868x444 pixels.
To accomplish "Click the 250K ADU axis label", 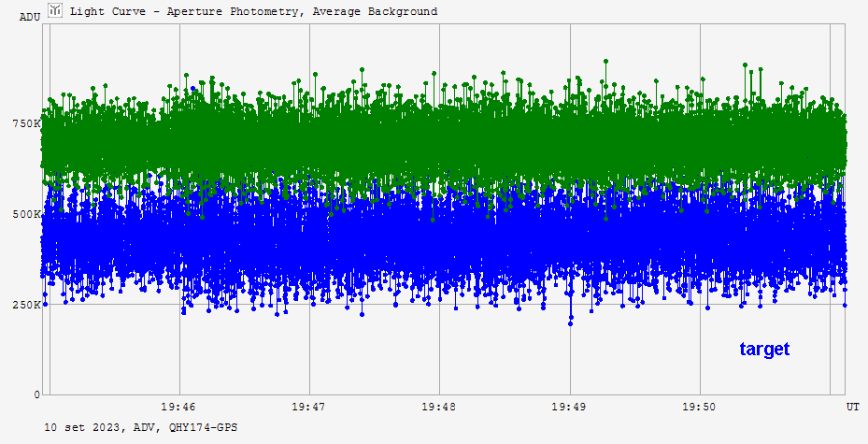I will tap(26, 305).
